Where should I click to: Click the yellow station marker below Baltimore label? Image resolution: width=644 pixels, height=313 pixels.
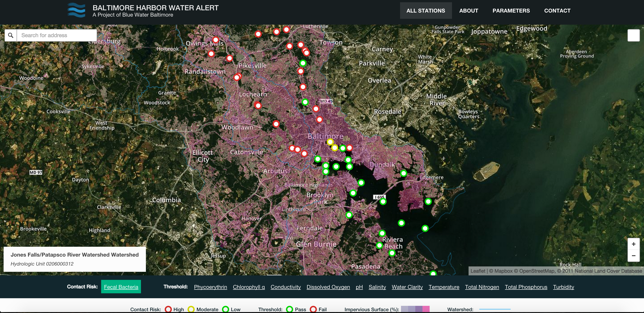click(x=330, y=142)
